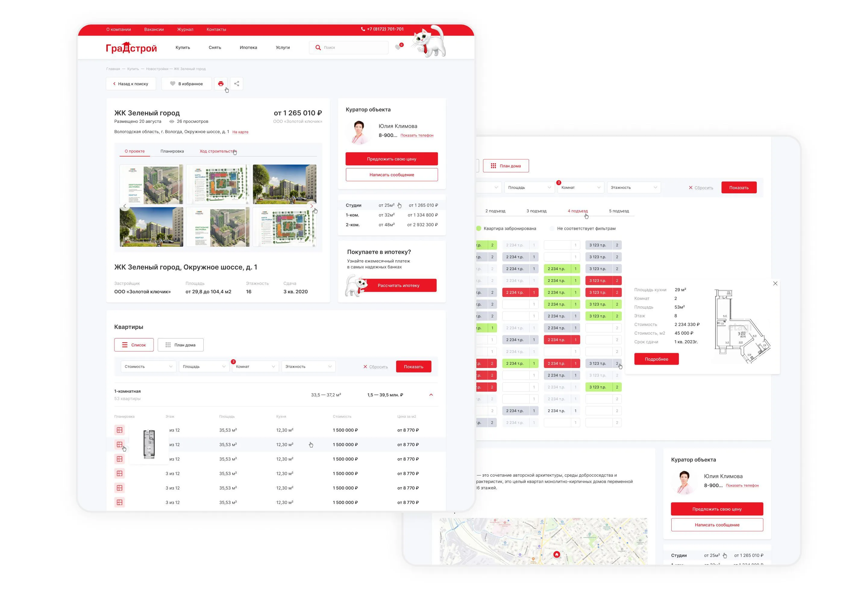
Task: Click the views eye icon
Action: click(172, 121)
